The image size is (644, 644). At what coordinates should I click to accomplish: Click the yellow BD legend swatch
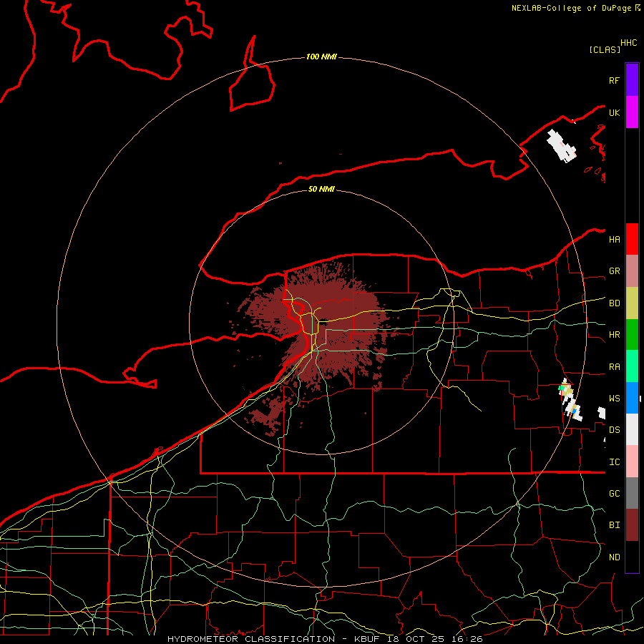pyautogui.click(x=632, y=303)
